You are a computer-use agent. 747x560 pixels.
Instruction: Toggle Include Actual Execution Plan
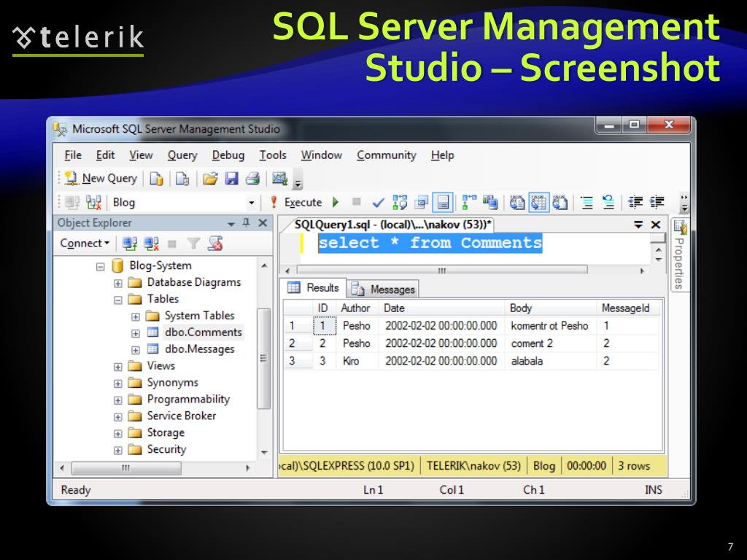[469, 203]
